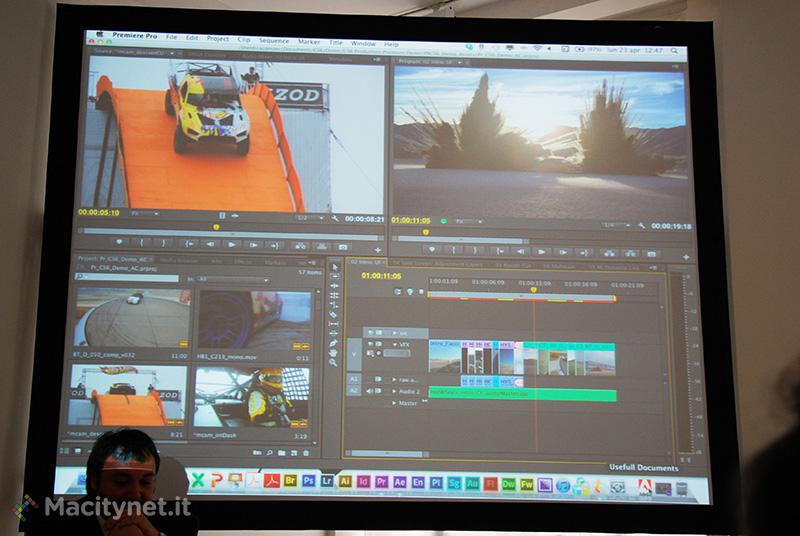Click the timeline work area bar

521,296
